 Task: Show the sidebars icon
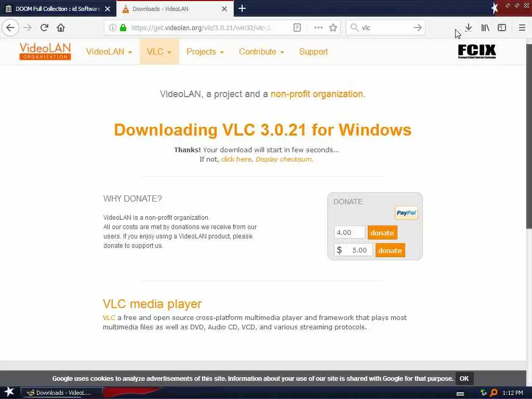tap(502, 28)
